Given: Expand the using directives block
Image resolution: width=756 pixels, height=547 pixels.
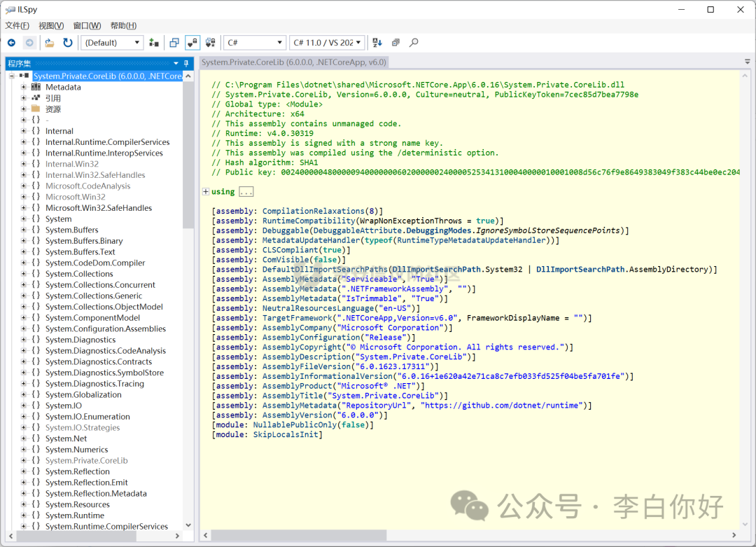Looking at the screenshot, I should click(206, 191).
